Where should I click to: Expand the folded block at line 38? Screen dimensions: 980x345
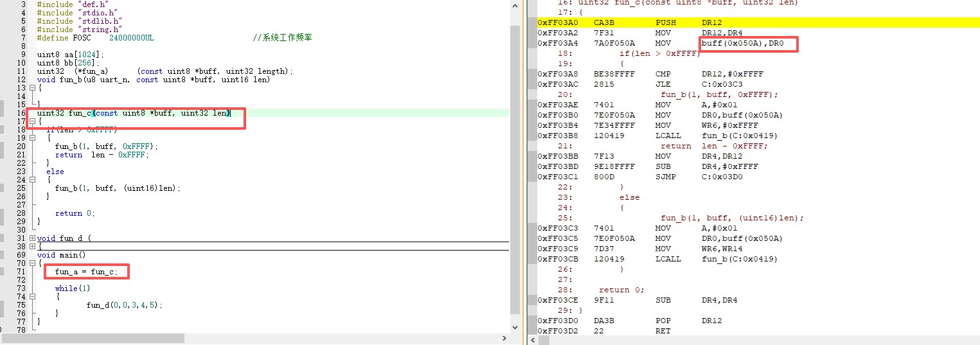pos(32,247)
